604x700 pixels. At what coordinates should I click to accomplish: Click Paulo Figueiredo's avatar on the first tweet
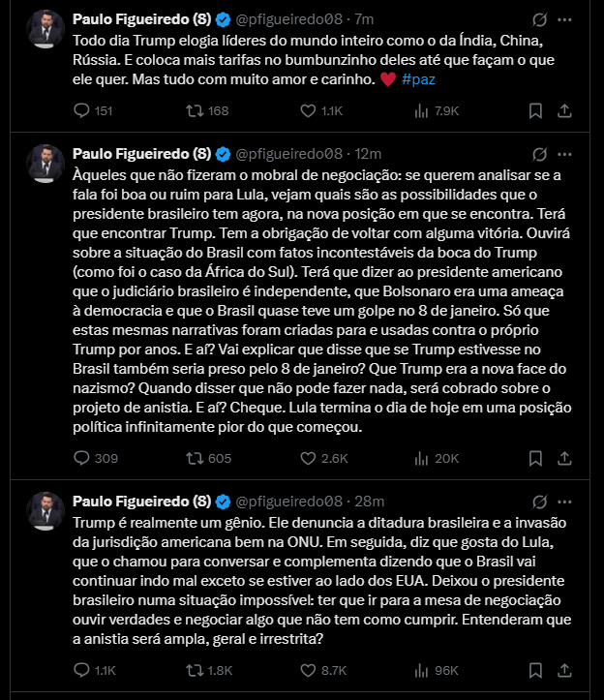point(45,30)
